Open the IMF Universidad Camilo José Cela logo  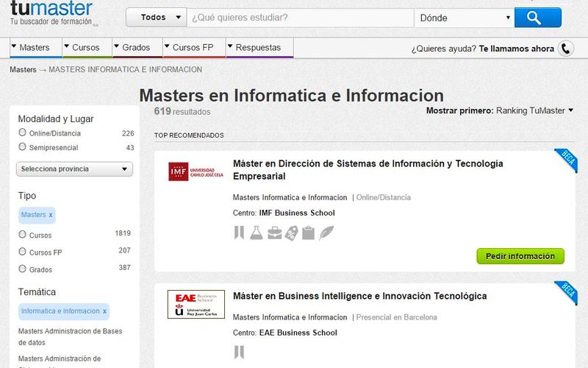coord(196,172)
